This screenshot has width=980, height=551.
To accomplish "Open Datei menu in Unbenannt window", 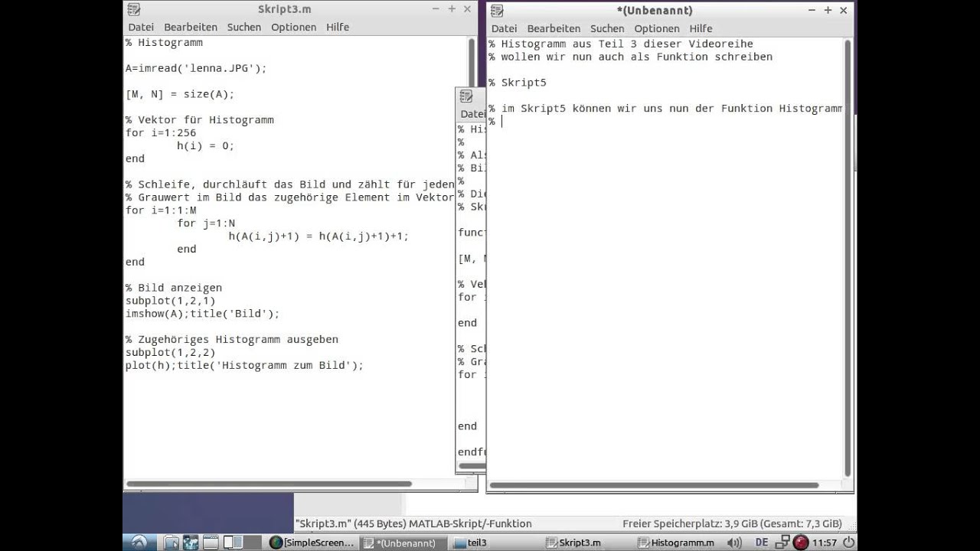I will click(x=504, y=28).
